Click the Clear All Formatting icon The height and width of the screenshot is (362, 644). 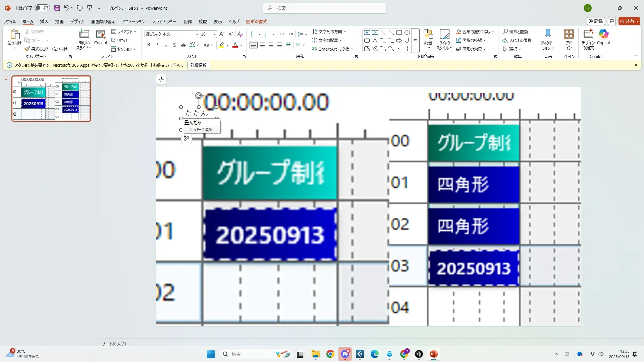240,34
